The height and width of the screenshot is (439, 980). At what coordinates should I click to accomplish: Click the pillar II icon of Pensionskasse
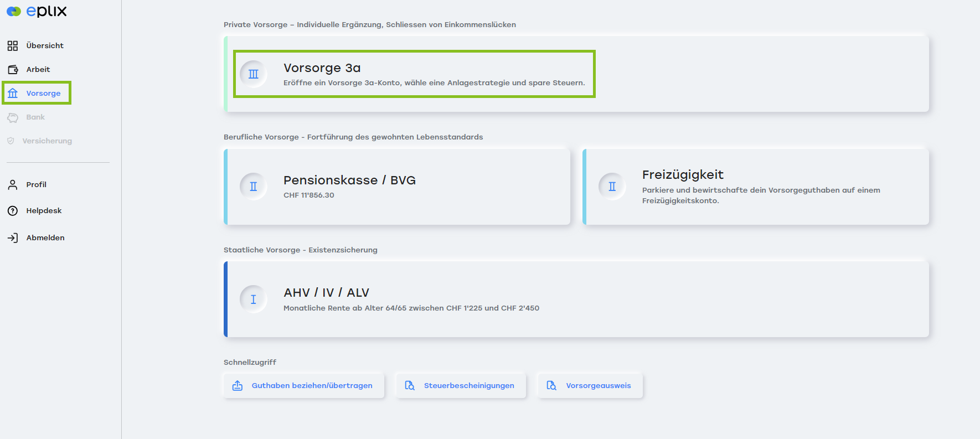pos(254,187)
